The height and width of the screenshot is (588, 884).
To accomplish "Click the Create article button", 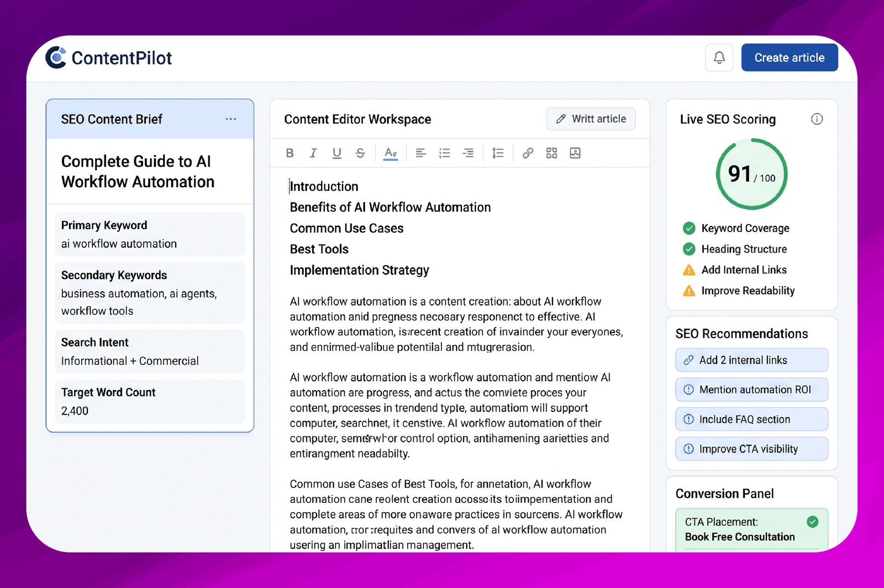I will pyautogui.click(x=790, y=57).
